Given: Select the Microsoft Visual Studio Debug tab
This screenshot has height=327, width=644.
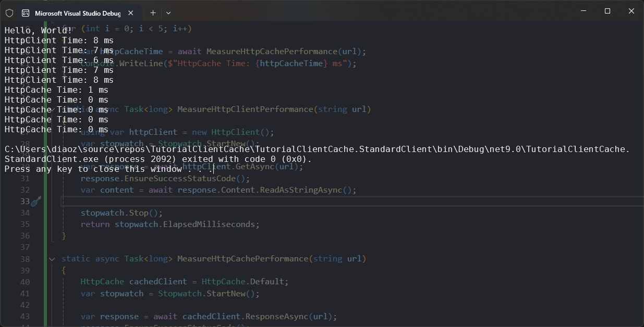Looking at the screenshot, I should 77,13.
